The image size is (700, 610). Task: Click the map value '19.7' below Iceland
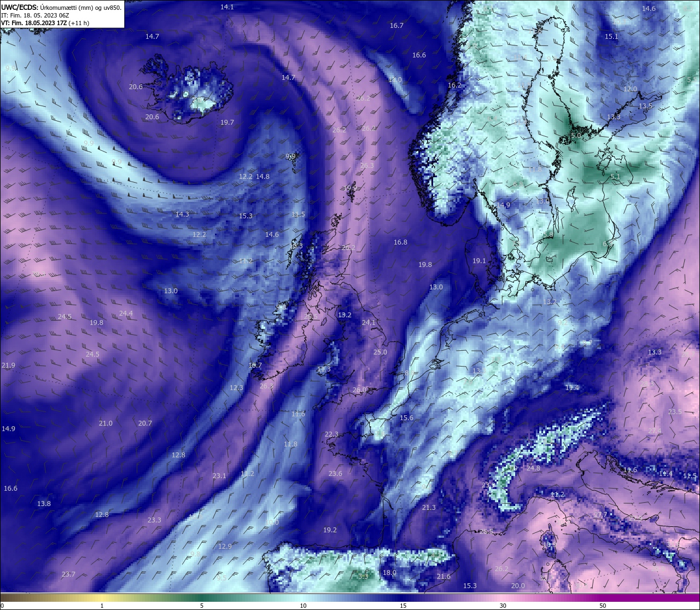coord(227,123)
